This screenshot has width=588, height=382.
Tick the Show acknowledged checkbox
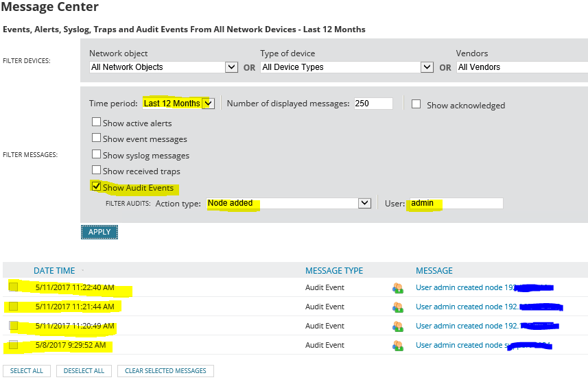point(416,104)
